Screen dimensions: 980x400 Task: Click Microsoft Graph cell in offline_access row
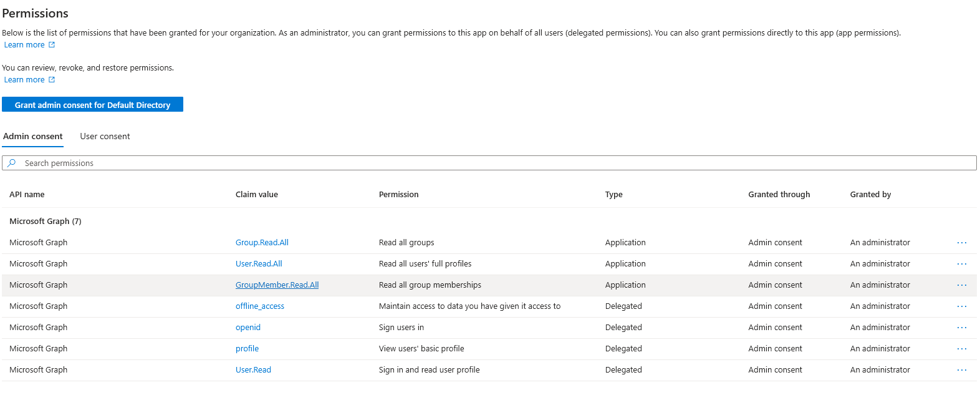pyautogui.click(x=39, y=306)
